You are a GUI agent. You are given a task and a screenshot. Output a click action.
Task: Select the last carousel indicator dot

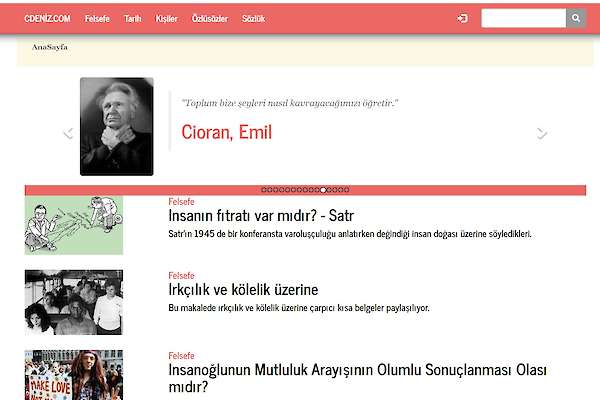coord(347,189)
